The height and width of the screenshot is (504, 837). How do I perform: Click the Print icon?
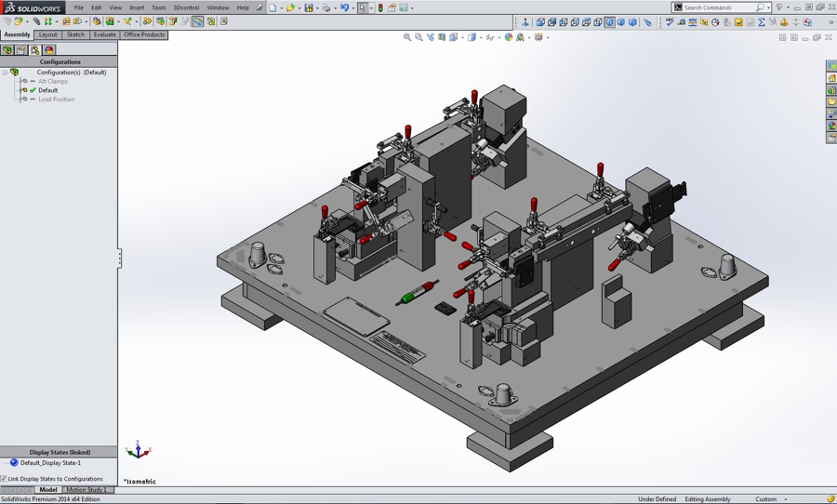(x=326, y=7)
